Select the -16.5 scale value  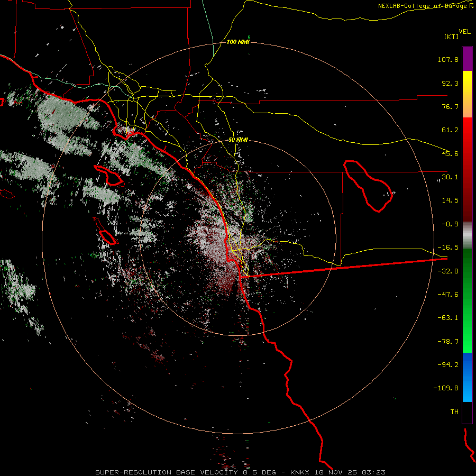pyautogui.click(x=448, y=248)
